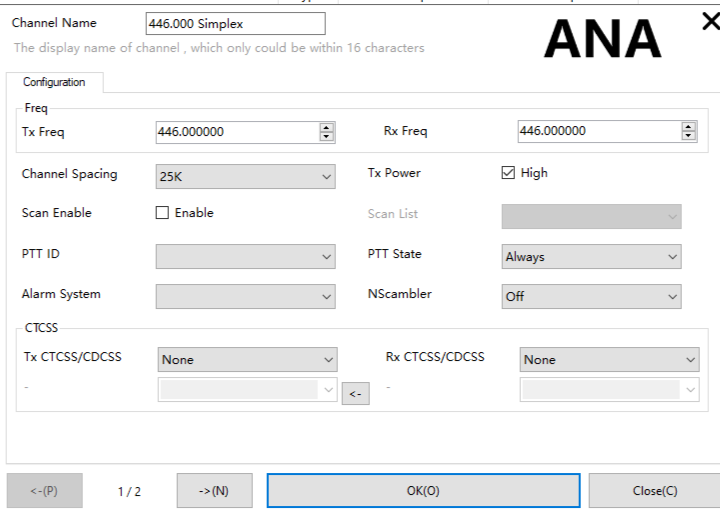Open the Rx CTCSS/CDCSS dropdown
Viewport: 720px width, 511px height.
tap(609, 360)
